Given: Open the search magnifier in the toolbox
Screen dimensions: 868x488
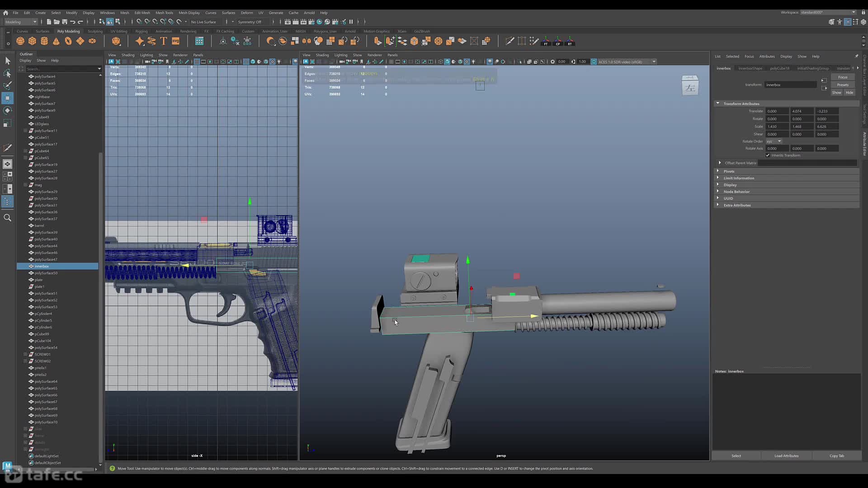Looking at the screenshot, I should pos(8,218).
